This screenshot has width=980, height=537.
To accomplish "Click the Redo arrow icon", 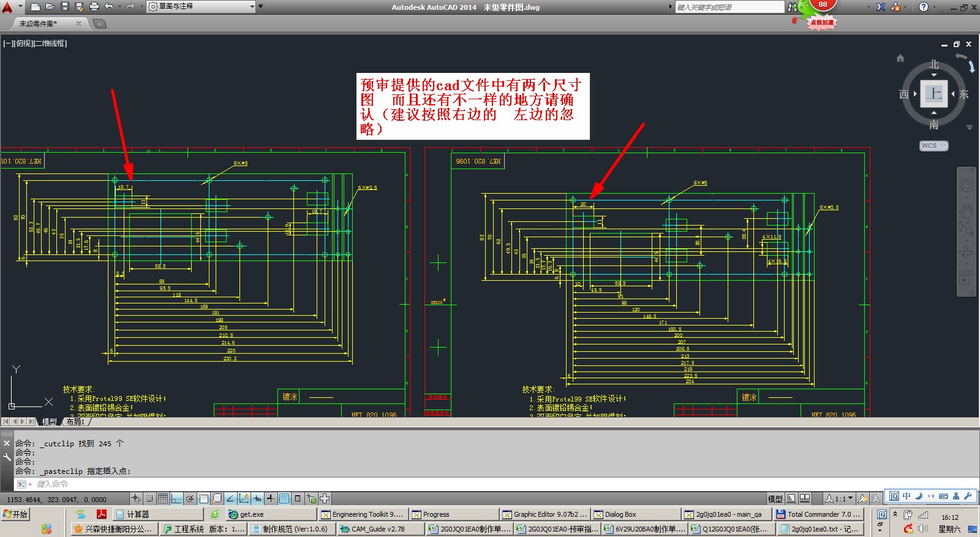I will pos(130,7).
